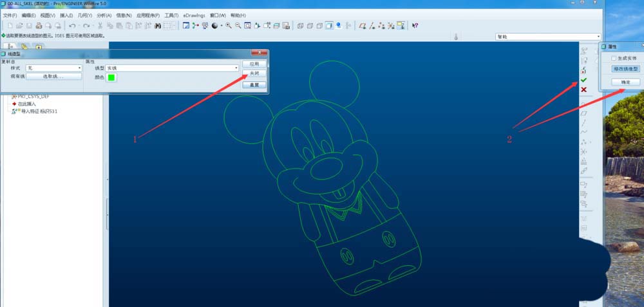The image size is (644, 307).
Task: Click the refit zoom icon
Action: pyautogui.click(x=248, y=26)
